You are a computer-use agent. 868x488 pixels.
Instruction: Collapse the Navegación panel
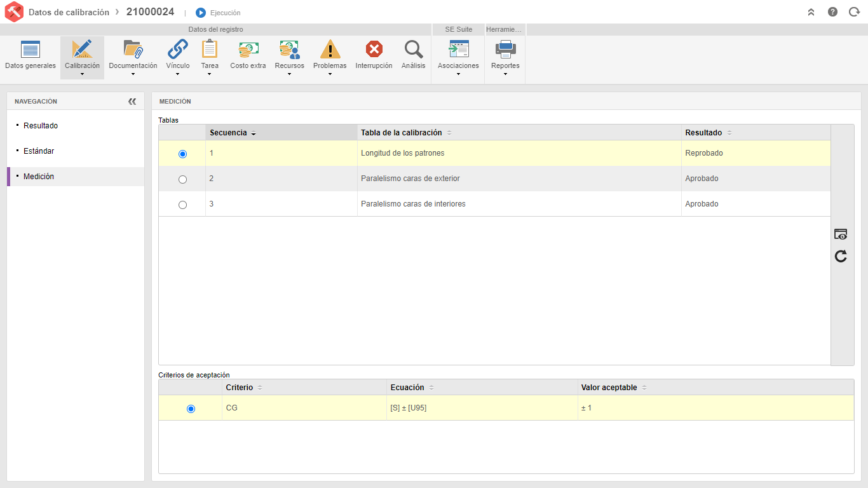pyautogui.click(x=132, y=102)
